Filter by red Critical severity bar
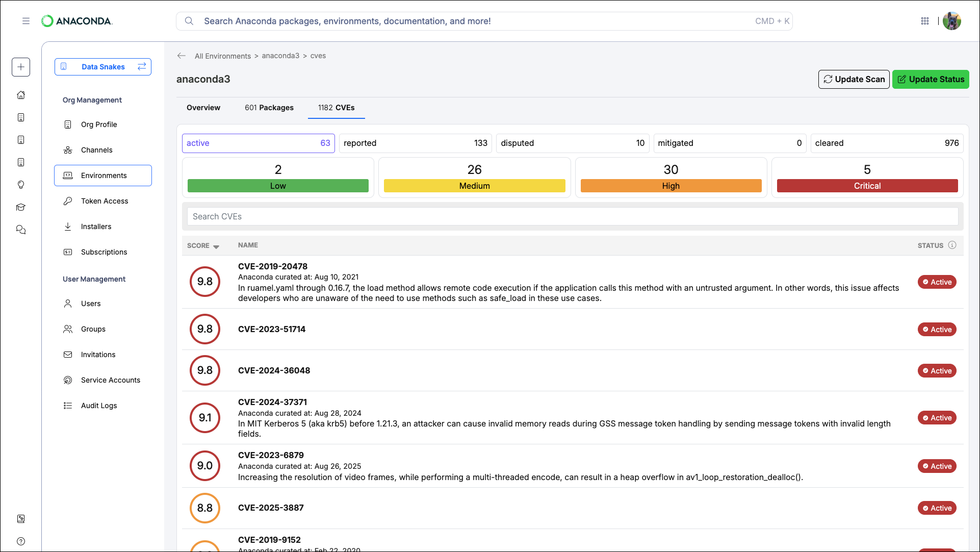 click(x=867, y=186)
